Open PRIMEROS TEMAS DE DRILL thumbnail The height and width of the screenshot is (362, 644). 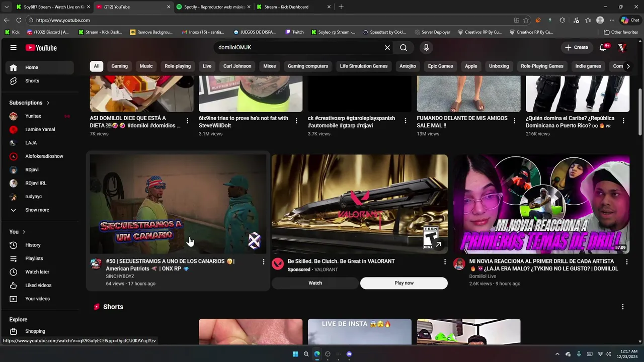click(x=541, y=204)
